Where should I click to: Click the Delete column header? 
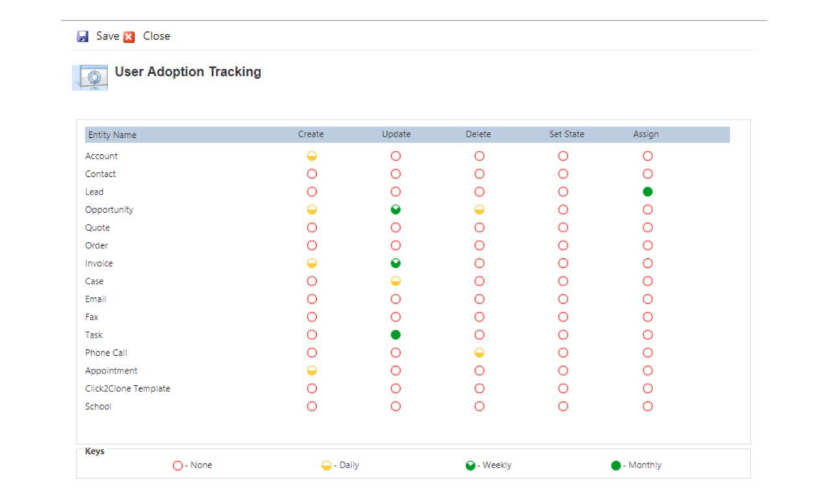(x=478, y=135)
